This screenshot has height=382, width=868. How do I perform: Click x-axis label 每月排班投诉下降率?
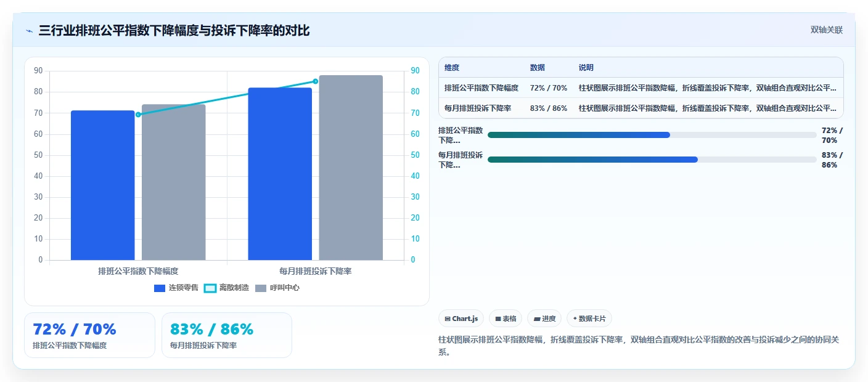pyautogui.click(x=316, y=271)
